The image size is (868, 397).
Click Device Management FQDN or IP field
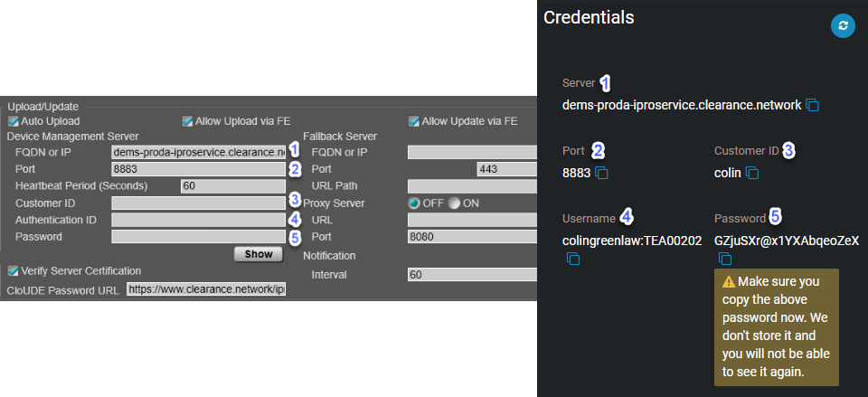pyautogui.click(x=198, y=152)
